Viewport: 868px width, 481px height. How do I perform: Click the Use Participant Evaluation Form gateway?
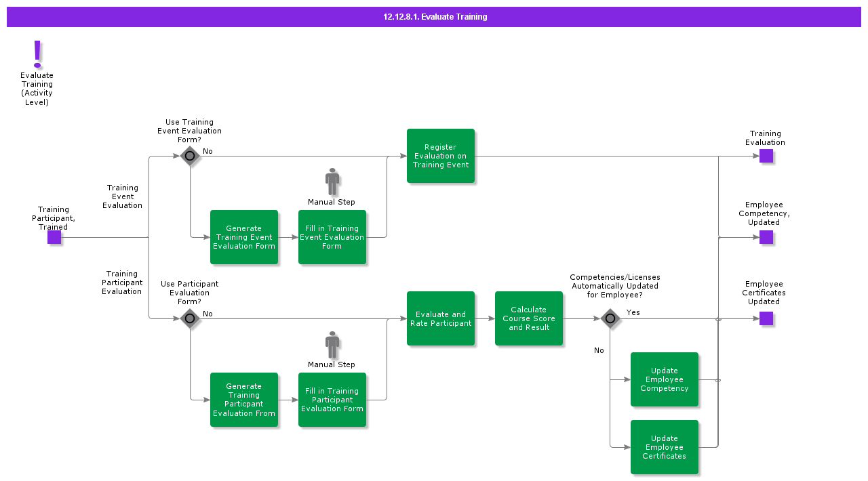click(x=190, y=318)
